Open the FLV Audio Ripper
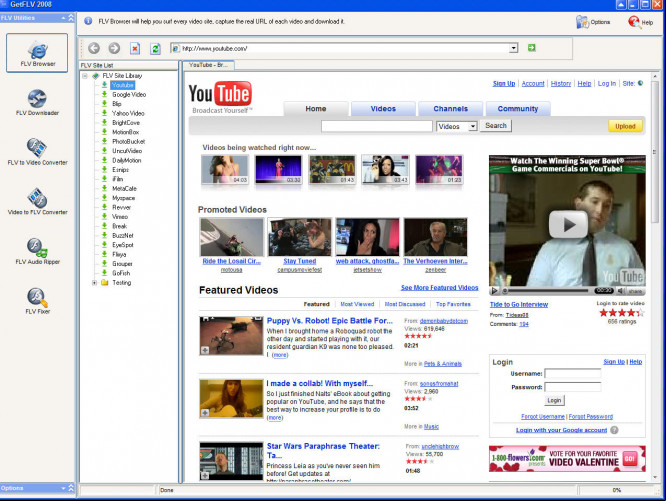 click(x=37, y=251)
